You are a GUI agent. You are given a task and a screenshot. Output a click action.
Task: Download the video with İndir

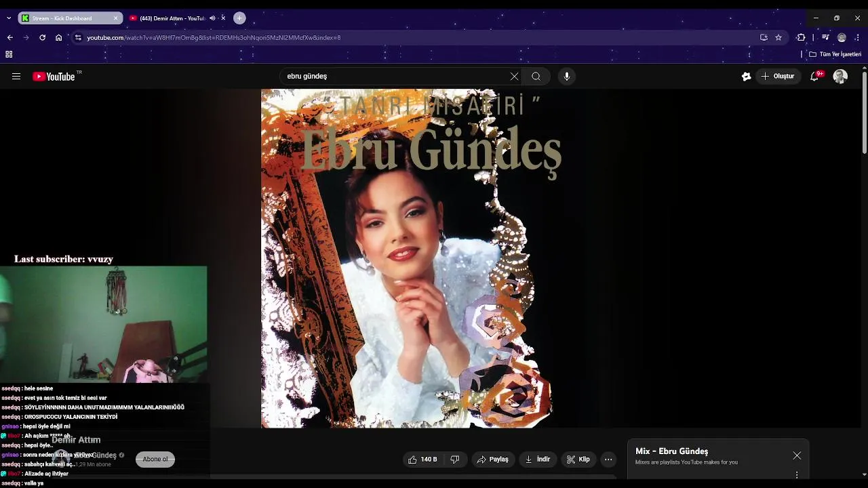point(538,460)
